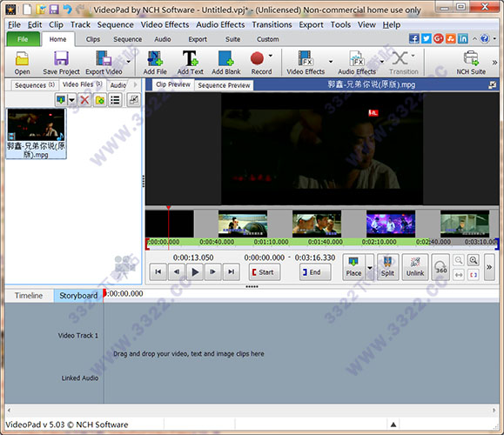Maximize the preview panel icon
The width and height of the screenshot is (504, 435).
pos(492,85)
